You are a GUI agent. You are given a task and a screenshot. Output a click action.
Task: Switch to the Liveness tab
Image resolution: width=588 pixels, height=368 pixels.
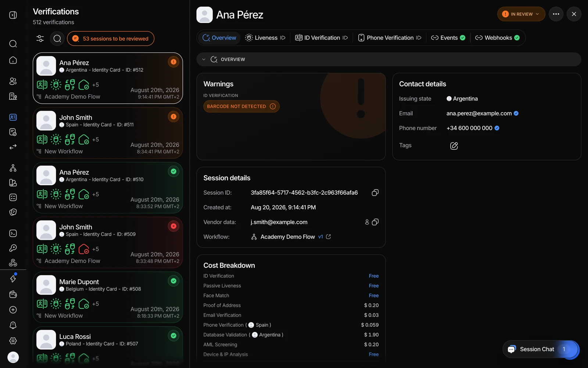pos(265,38)
